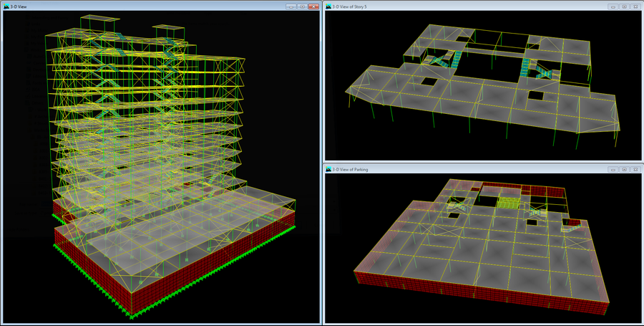This screenshot has width=644, height=326.
Task: Close the 3-D View window
Action: click(x=313, y=6)
